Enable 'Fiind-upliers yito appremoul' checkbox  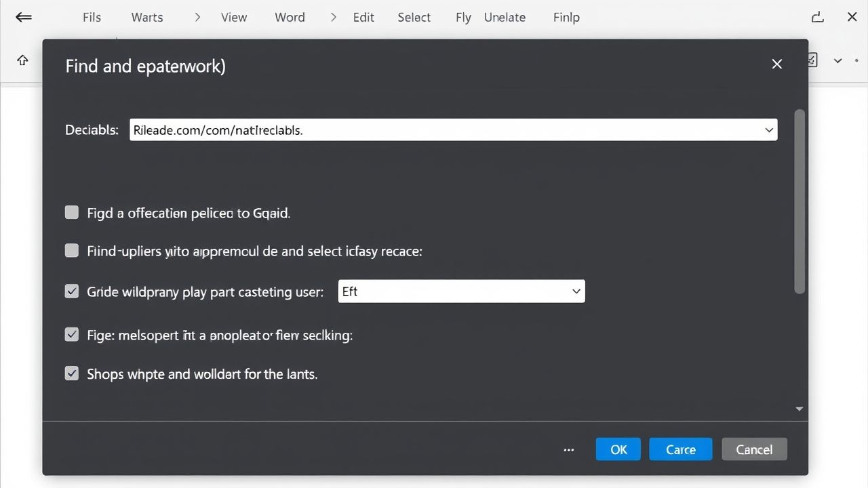pyautogui.click(x=72, y=251)
